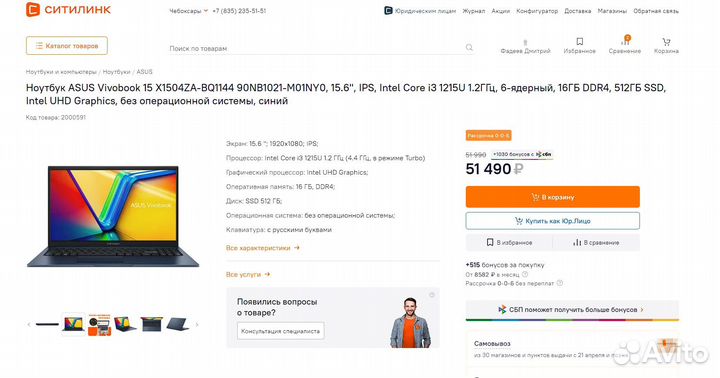The image size is (720, 378).
Task: Go to Ноутбуки и компьютеры breadcrumb
Action: 61,72
